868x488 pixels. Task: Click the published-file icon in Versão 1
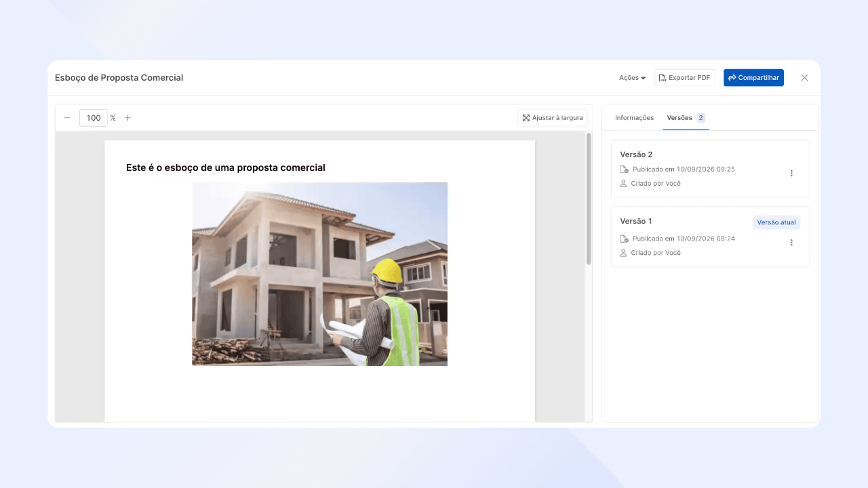[624, 239]
